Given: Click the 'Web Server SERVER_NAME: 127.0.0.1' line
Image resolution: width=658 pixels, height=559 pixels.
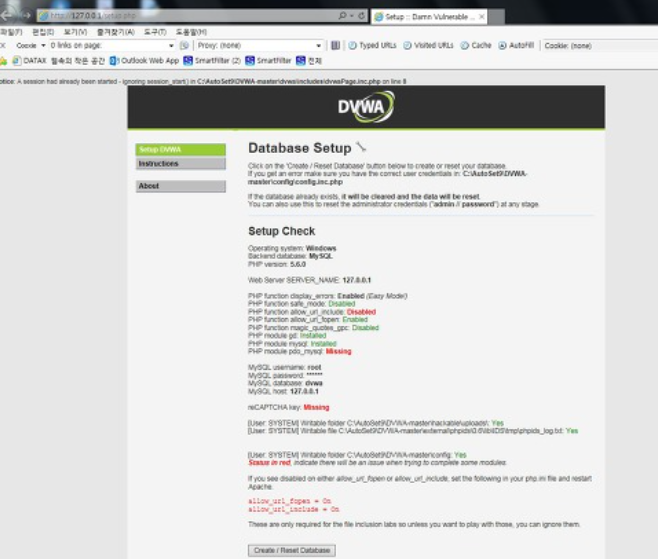Looking at the screenshot, I should coord(310,280).
